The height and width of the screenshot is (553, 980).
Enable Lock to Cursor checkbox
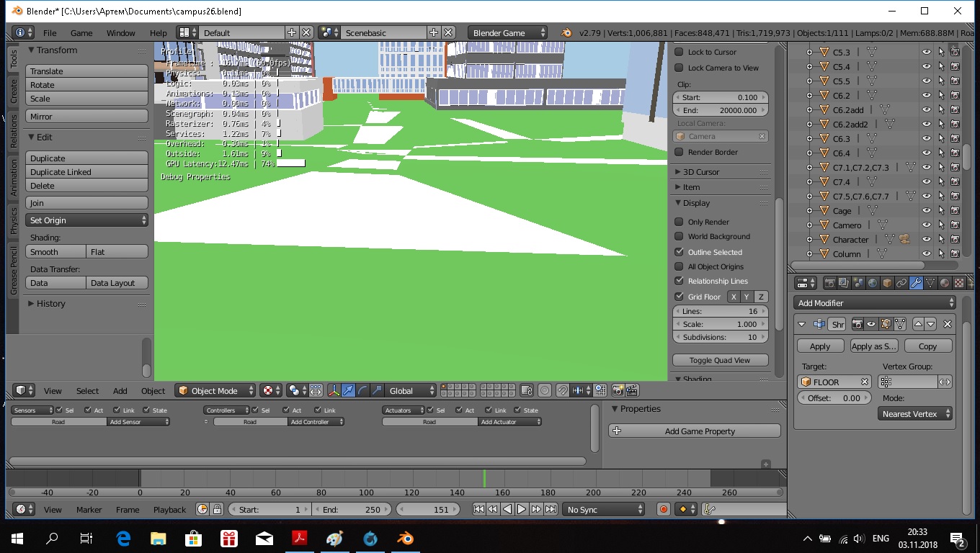(679, 52)
